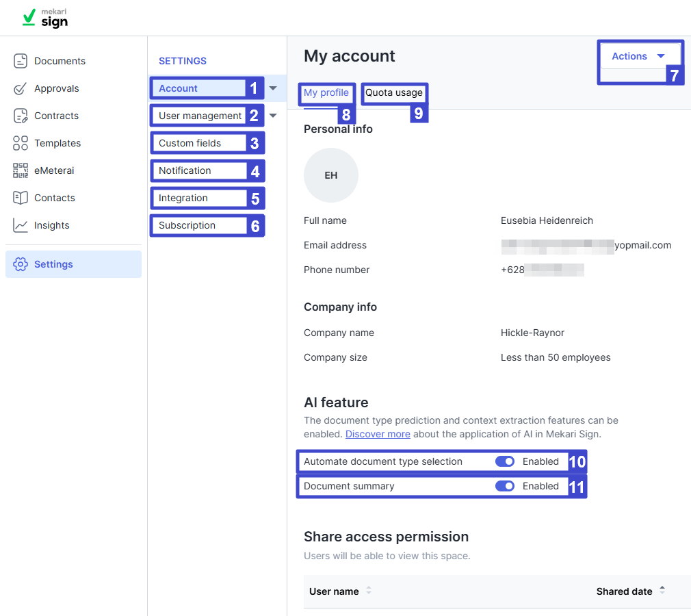Click the Company size label

(335, 357)
